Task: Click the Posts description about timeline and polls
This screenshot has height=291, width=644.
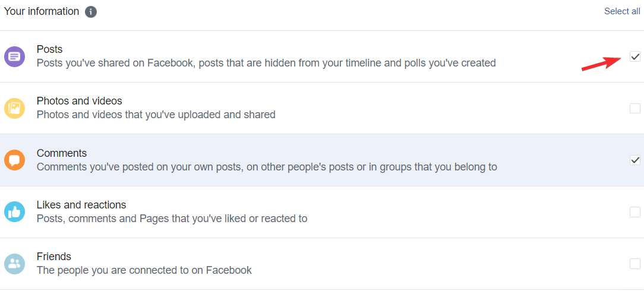Action: (266, 63)
